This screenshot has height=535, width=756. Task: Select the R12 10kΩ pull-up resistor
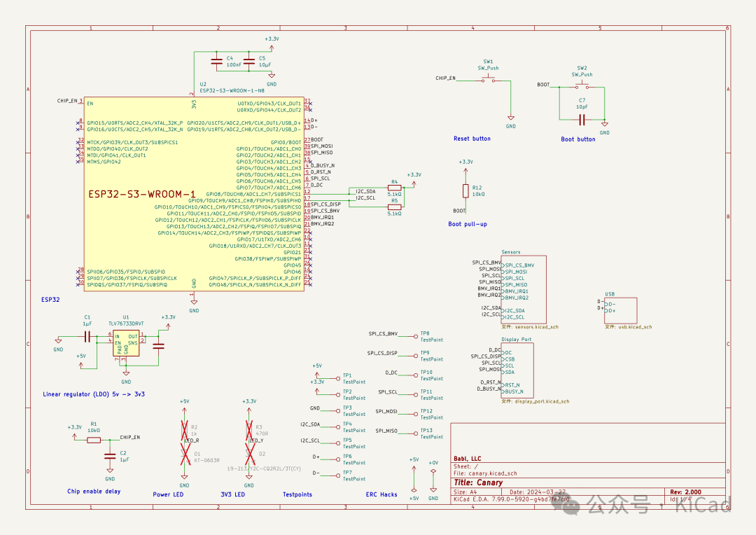coord(465,191)
